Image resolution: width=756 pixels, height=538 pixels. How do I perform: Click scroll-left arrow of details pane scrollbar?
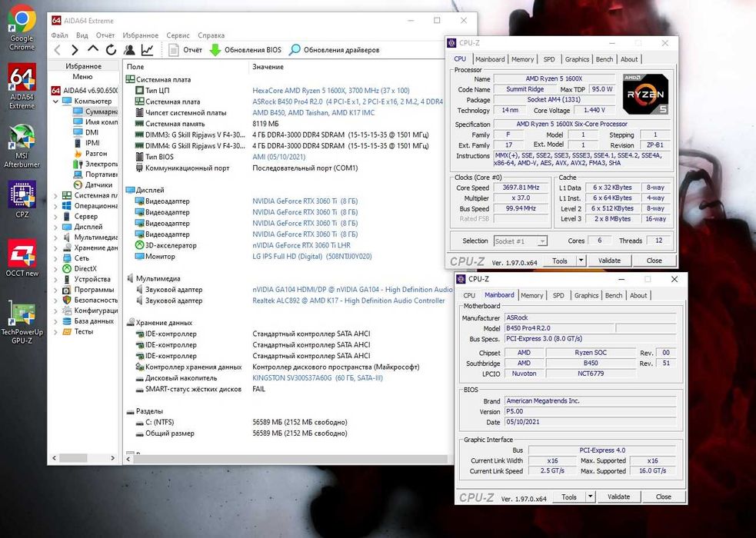[x=128, y=460]
